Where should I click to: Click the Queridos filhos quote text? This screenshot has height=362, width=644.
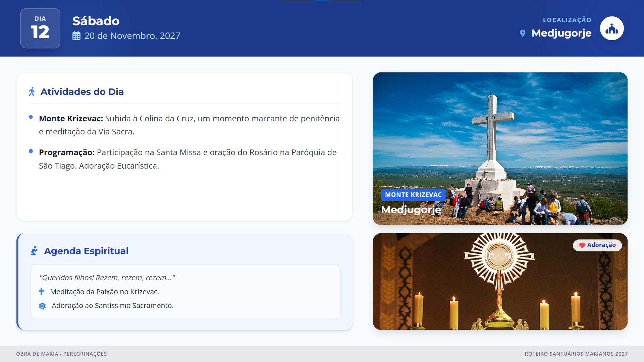(107, 278)
